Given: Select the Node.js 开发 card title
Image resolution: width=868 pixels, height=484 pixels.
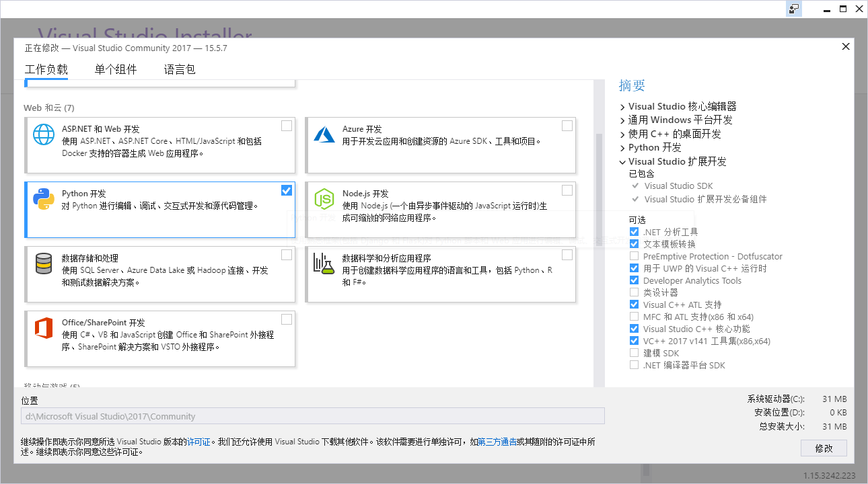Looking at the screenshot, I should coord(365,194).
